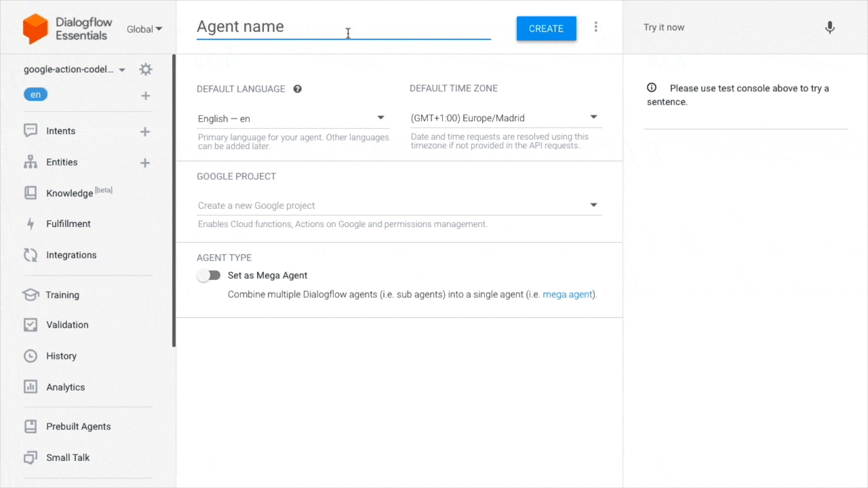Viewport: 868px width, 488px height.
Task: Expand the google-action-codel agent selector
Action: pyautogui.click(x=75, y=70)
